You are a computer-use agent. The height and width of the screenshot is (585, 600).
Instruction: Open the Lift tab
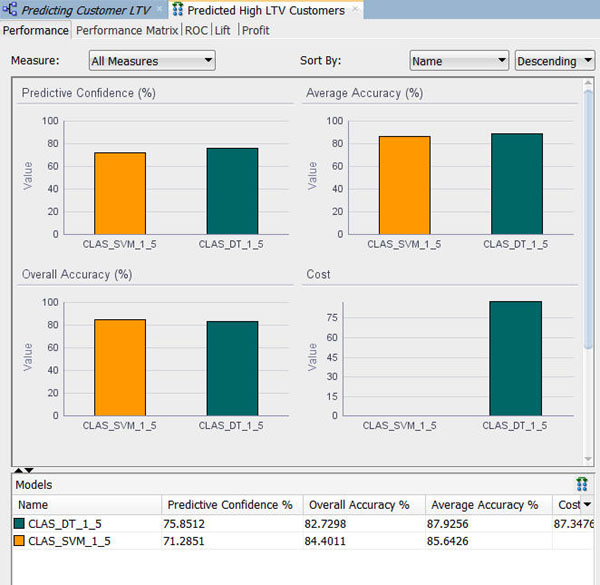click(222, 30)
